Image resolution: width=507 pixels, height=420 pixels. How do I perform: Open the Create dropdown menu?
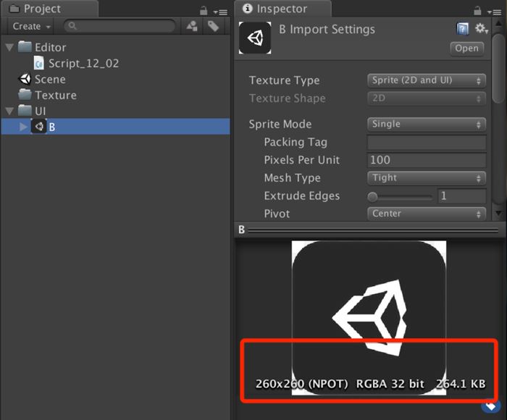[x=31, y=26]
